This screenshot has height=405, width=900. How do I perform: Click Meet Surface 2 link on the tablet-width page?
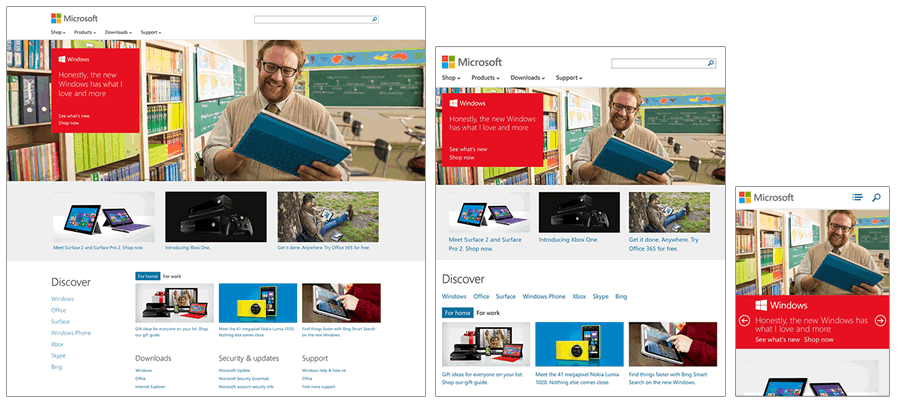pyautogui.click(x=485, y=244)
